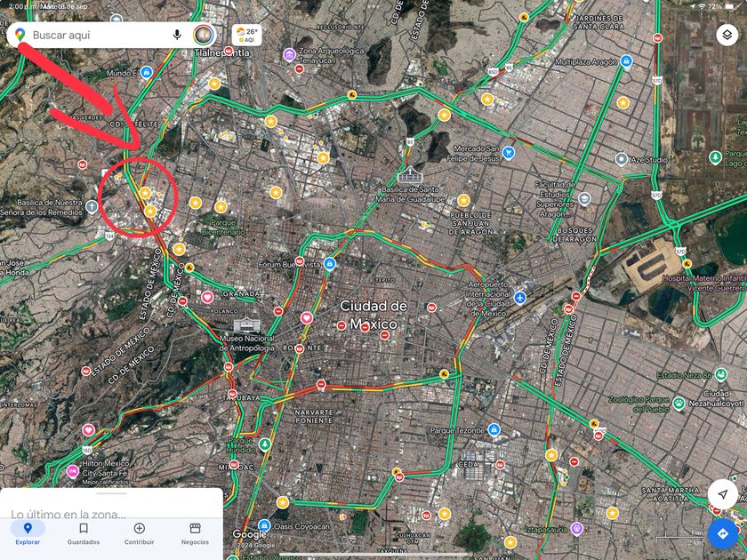Switch to the Explorar tab
Screen dimensions: 747x560
pyautogui.click(x=28, y=532)
